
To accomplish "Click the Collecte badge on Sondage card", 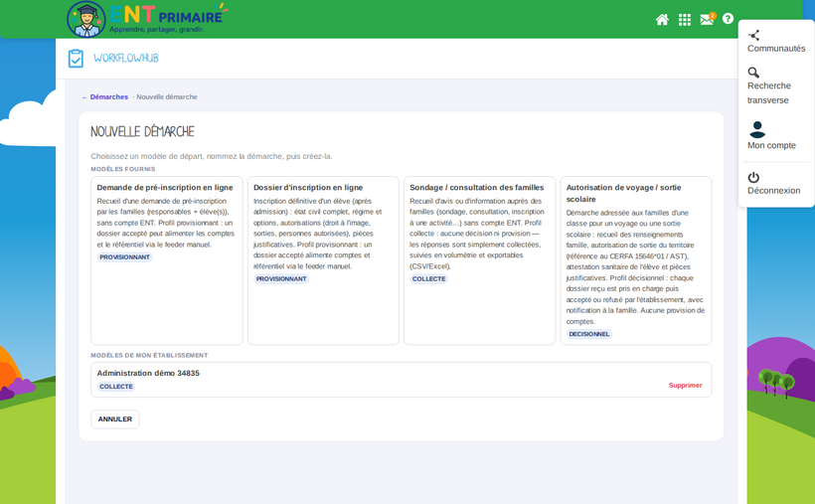I will (x=428, y=279).
